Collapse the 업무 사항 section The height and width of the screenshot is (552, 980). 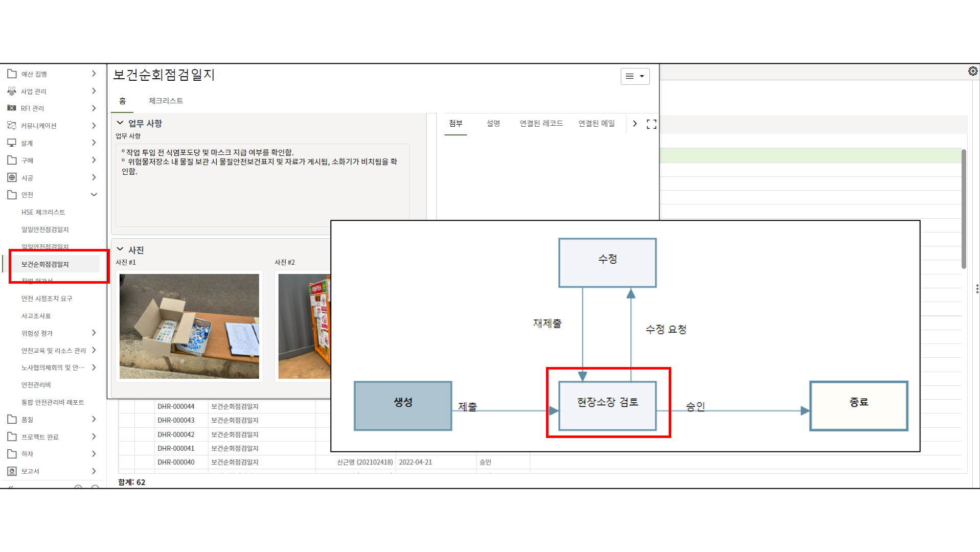[120, 123]
